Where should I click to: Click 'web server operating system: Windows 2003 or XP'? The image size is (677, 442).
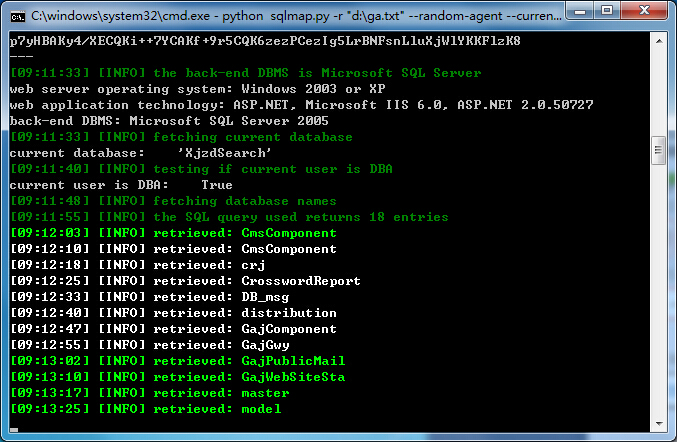pos(197,88)
